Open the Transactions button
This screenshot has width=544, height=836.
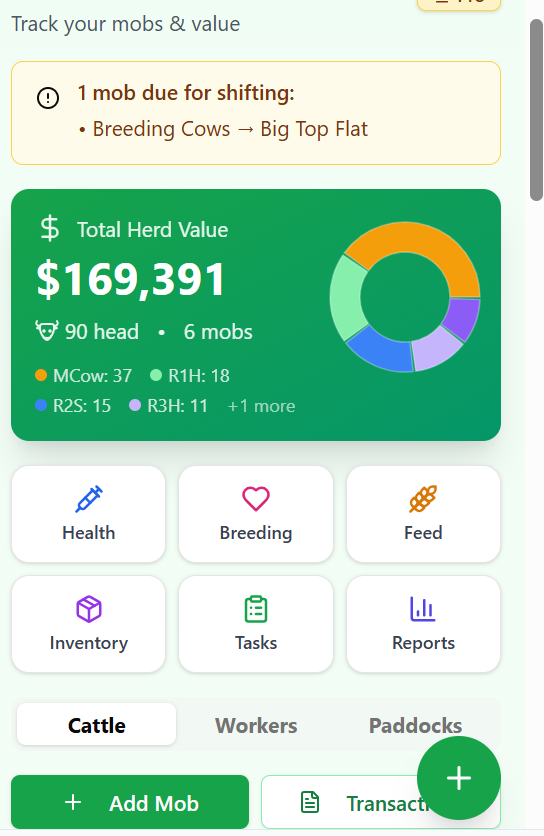(381, 802)
